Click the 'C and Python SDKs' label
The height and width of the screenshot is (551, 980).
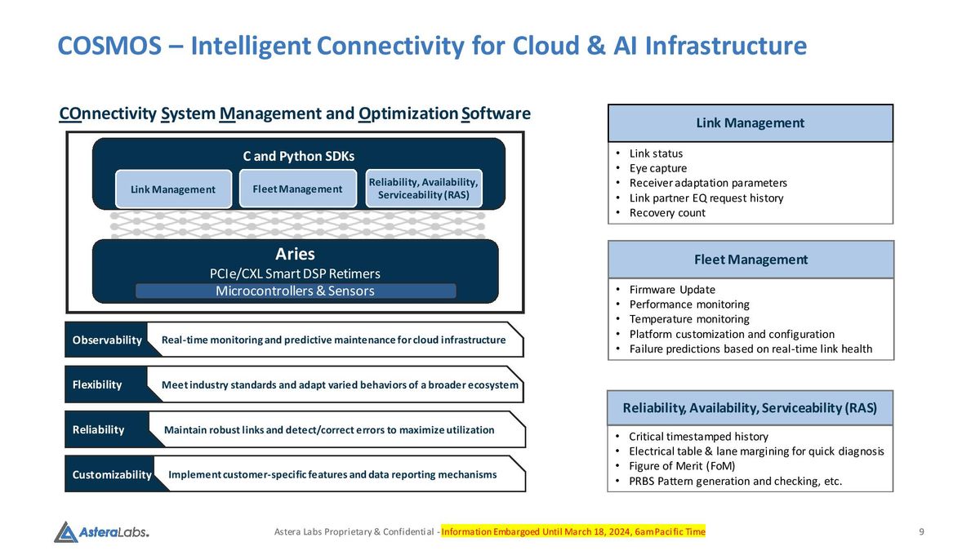coord(299,156)
